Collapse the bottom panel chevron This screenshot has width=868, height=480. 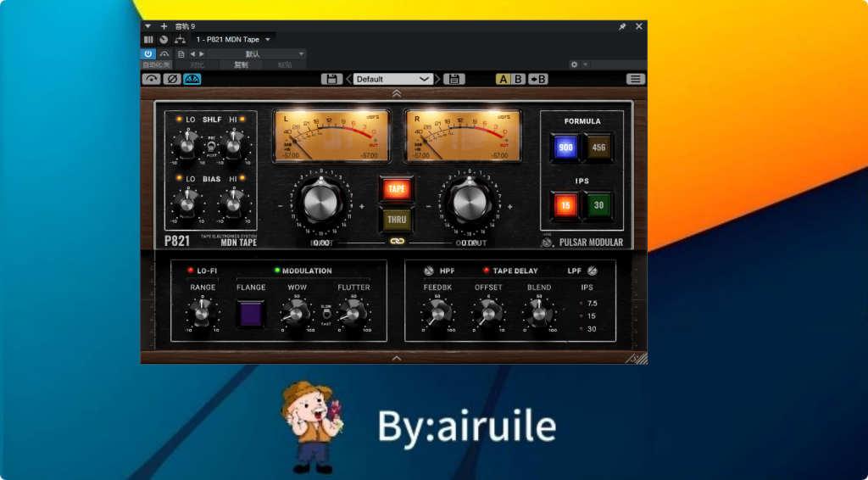[x=397, y=358]
